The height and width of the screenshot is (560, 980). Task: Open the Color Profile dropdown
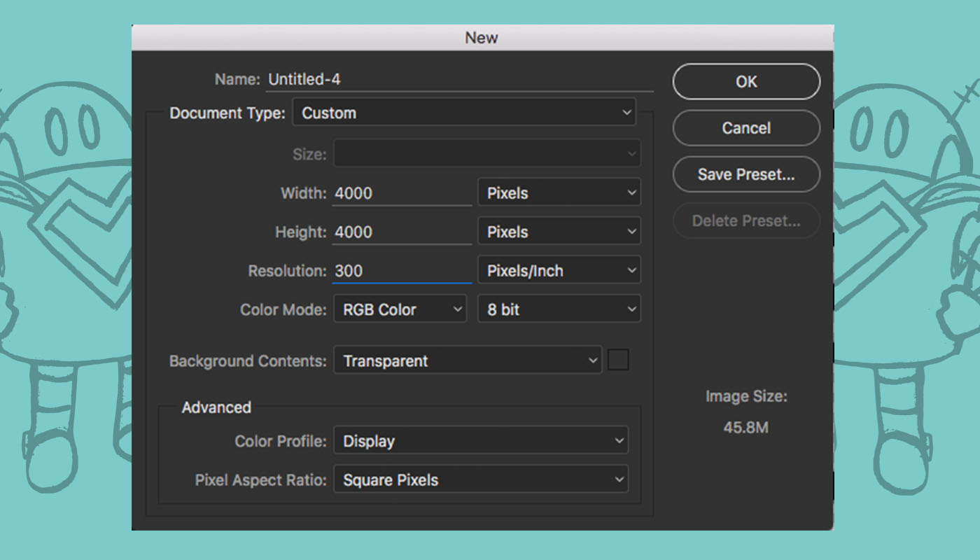click(480, 441)
